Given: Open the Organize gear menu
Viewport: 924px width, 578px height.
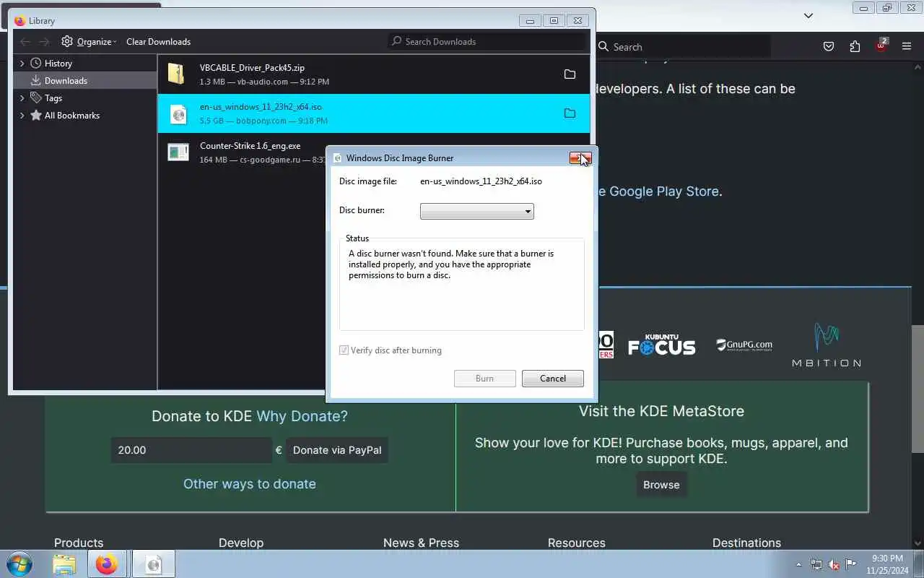Looking at the screenshot, I should [89, 42].
